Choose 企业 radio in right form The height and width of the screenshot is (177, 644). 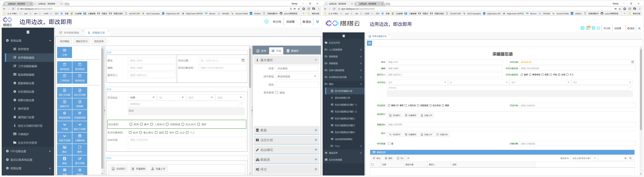559,75
